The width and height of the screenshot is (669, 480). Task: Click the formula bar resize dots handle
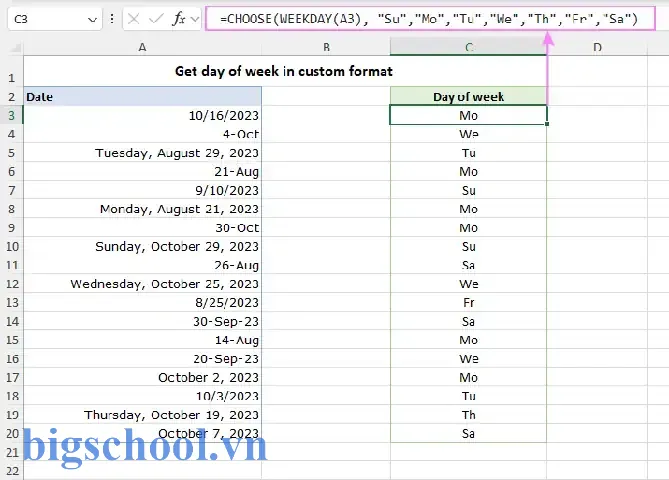click(112, 19)
